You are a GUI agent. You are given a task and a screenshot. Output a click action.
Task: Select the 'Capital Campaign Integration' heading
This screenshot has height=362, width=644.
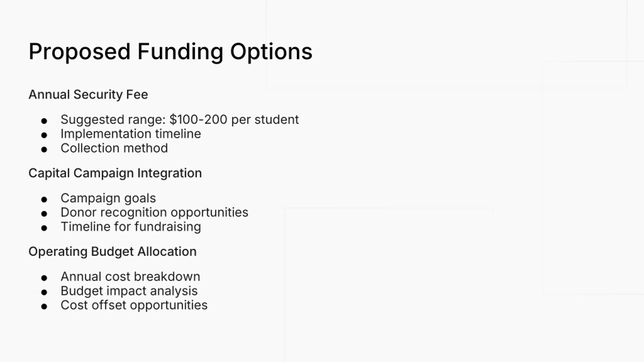(x=115, y=173)
